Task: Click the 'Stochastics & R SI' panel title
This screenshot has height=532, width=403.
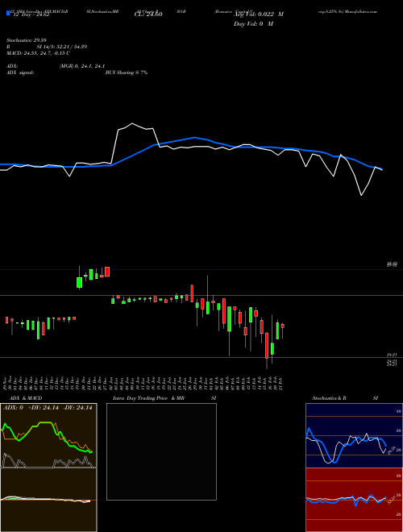Action: (x=345, y=398)
